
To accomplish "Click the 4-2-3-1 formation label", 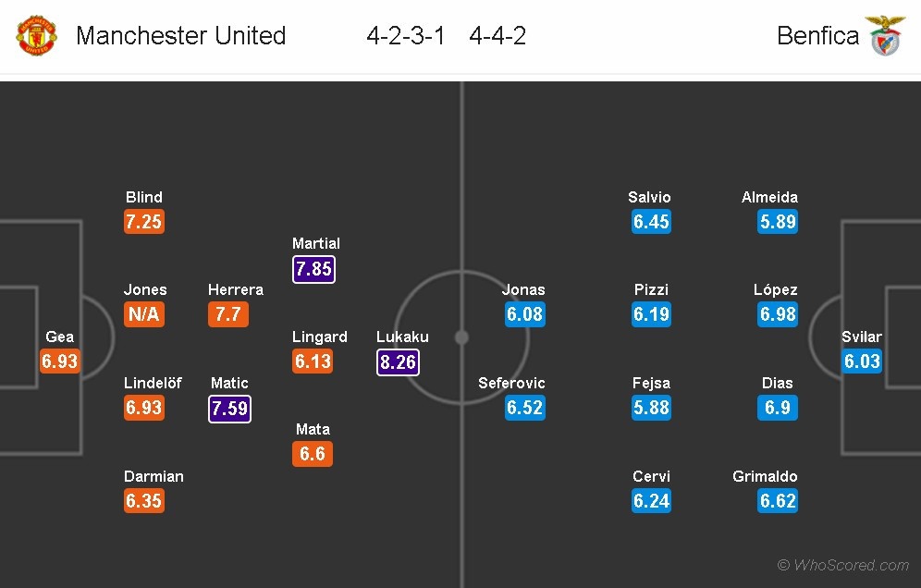I will coord(406,36).
